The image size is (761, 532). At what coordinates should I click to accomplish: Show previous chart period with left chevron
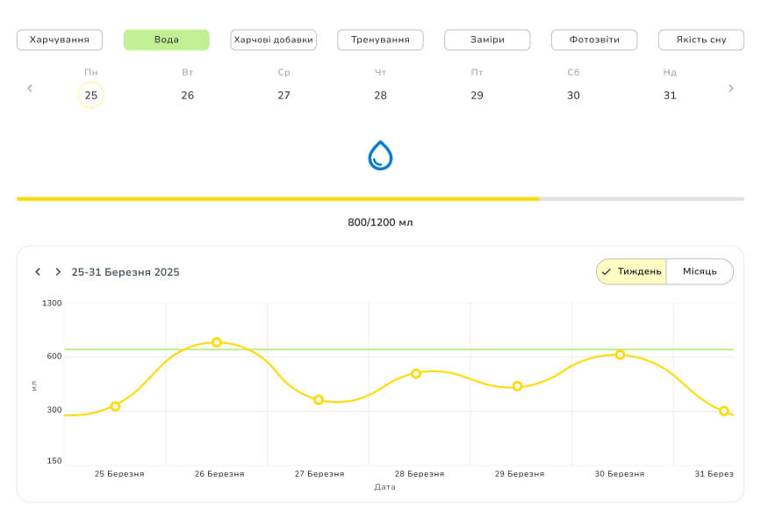tap(38, 272)
